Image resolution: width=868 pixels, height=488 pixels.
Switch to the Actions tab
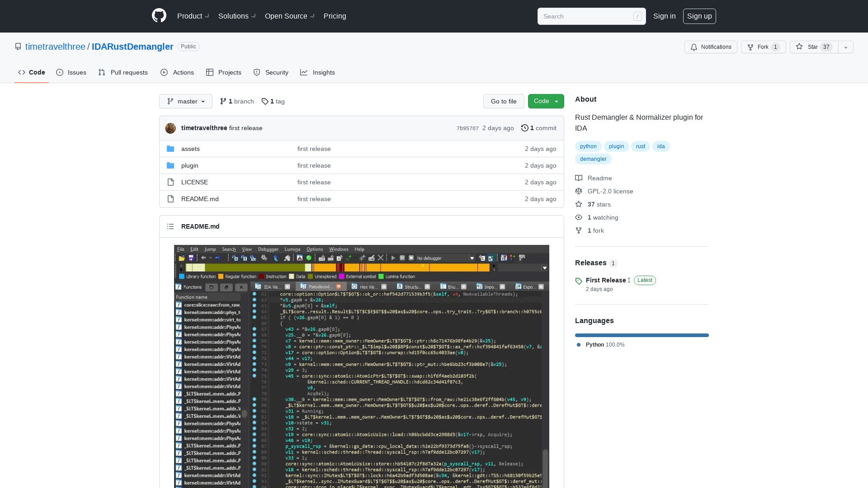click(177, 72)
